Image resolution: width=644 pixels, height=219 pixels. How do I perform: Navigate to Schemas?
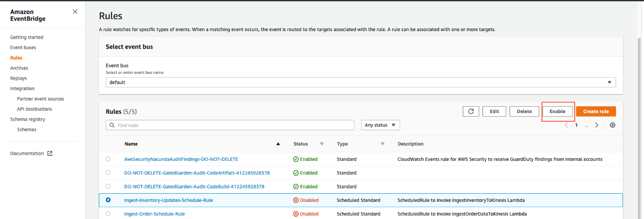point(27,129)
